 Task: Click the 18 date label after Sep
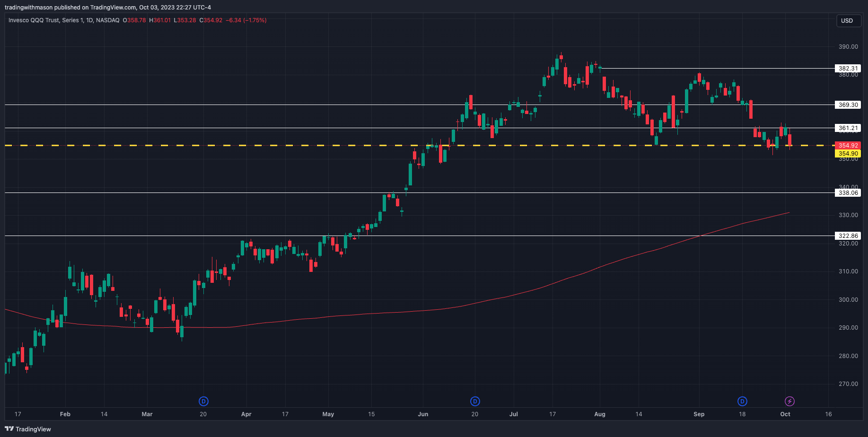click(742, 414)
